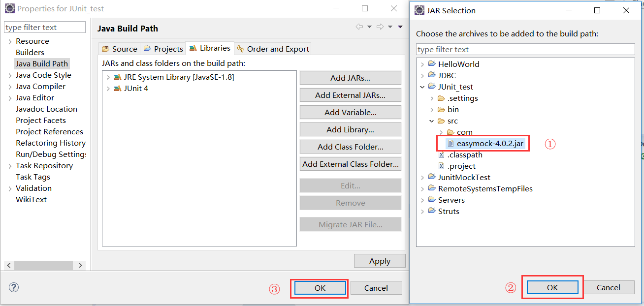Click Add External Class Folder button

point(351,164)
